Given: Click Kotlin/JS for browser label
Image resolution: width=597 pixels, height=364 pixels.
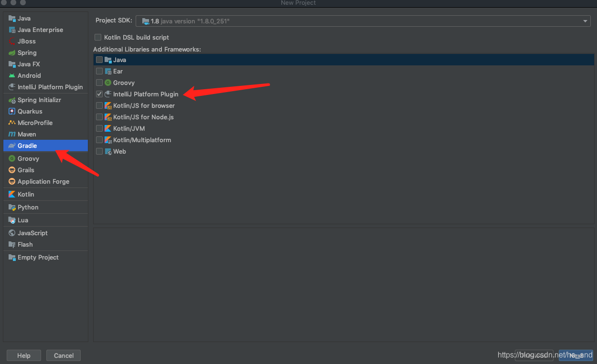Looking at the screenshot, I should coord(144,105).
